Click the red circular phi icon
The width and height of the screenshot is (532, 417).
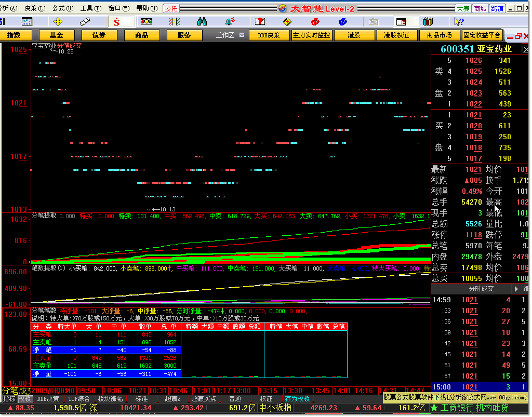pyautogui.click(x=315, y=22)
